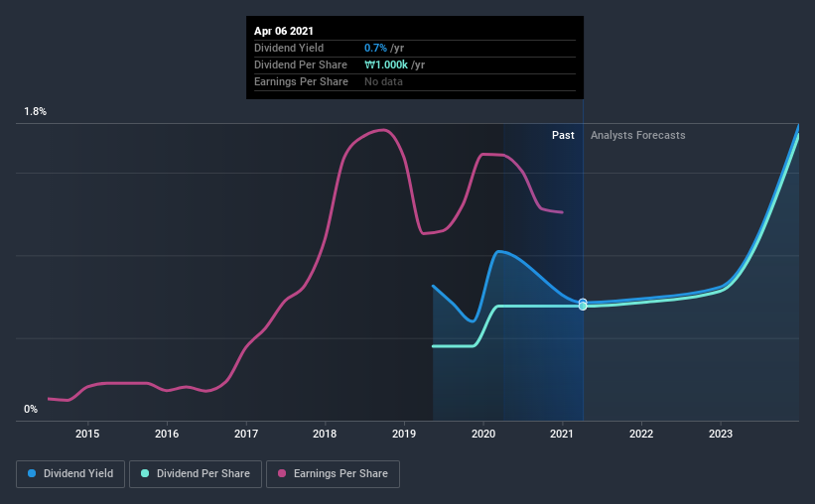This screenshot has height=504, width=815.
Task: Select the 2020 x-axis label
Action: (x=483, y=434)
